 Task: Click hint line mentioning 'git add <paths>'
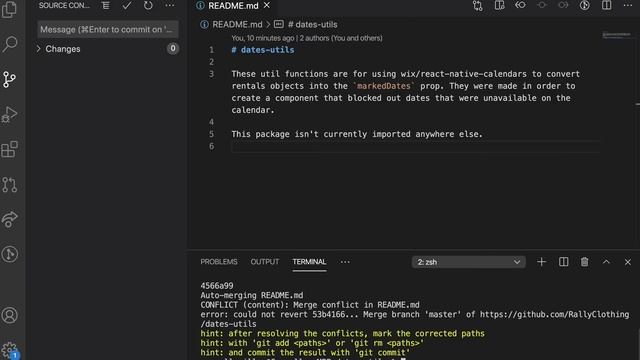click(312, 343)
